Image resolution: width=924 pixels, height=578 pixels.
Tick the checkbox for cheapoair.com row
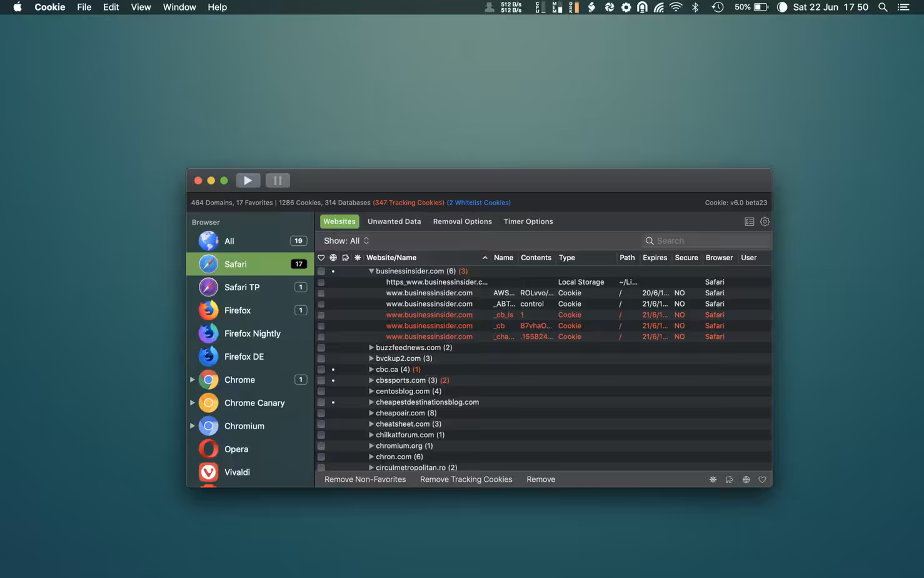pos(321,413)
